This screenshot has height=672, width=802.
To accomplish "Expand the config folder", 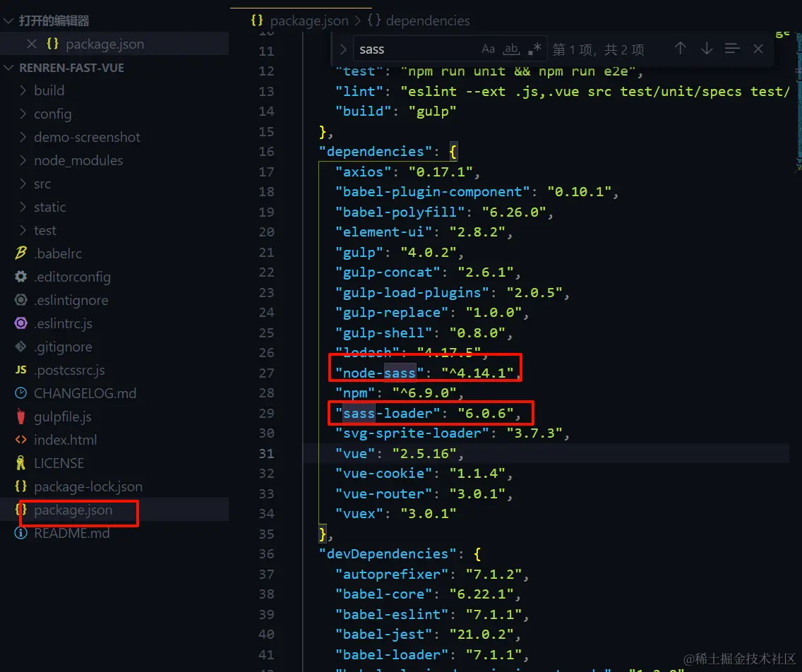I will (23, 114).
